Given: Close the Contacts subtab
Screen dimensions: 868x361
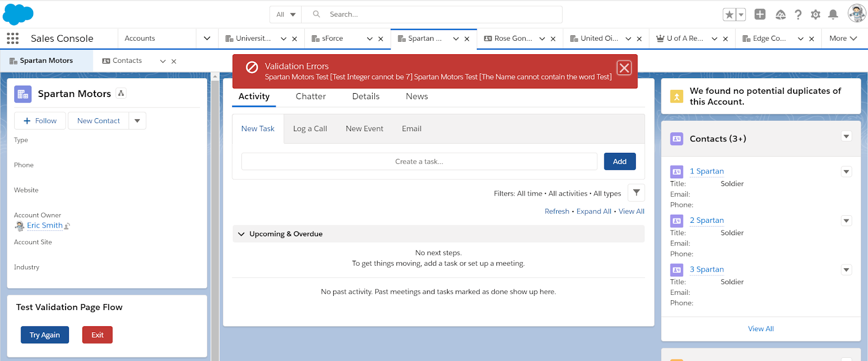Looking at the screenshot, I should pos(174,61).
